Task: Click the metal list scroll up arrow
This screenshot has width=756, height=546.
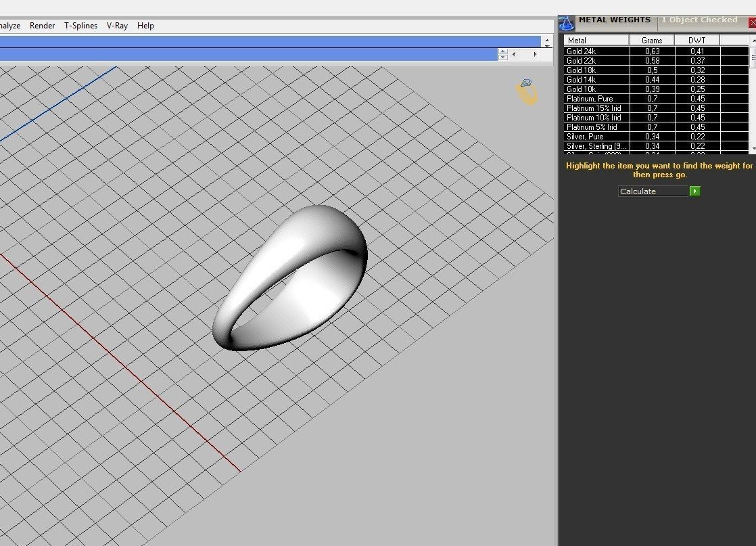Action: pos(753,40)
